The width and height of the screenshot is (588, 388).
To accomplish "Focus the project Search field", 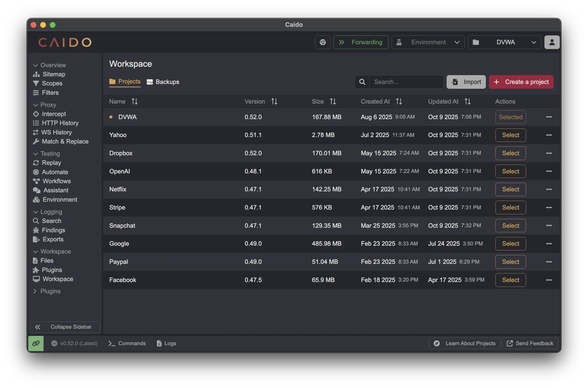I will (x=406, y=82).
